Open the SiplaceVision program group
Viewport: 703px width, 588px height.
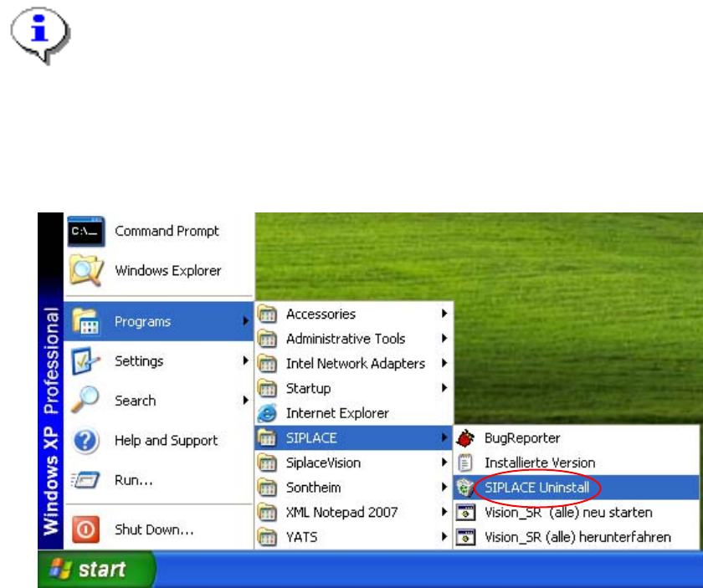click(354, 463)
